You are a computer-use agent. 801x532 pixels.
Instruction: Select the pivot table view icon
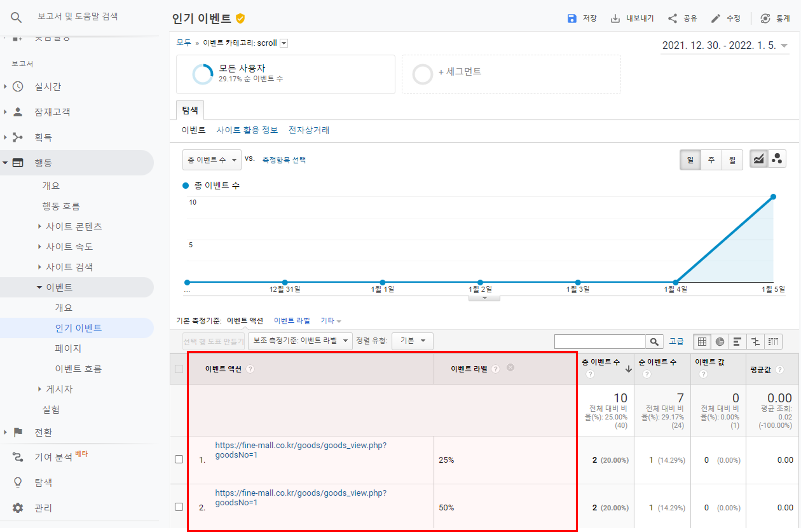point(773,341)
